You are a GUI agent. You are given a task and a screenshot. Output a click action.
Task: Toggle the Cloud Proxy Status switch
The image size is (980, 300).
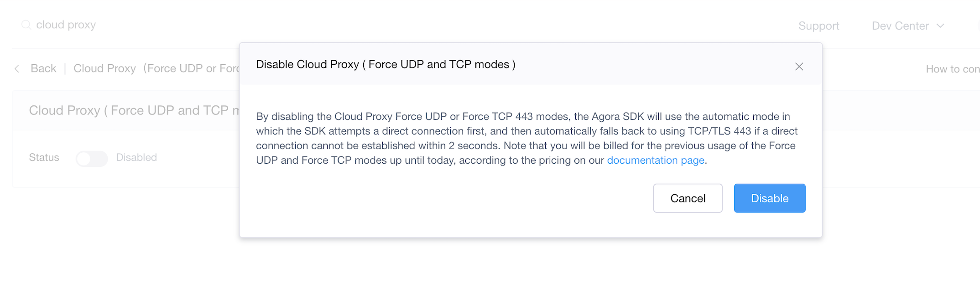92,158
